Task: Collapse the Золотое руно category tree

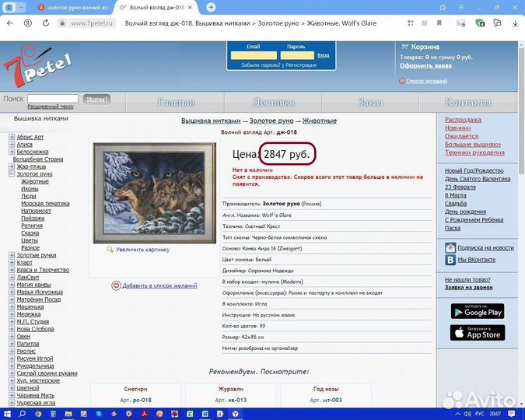Action: [x=12, y=174]
